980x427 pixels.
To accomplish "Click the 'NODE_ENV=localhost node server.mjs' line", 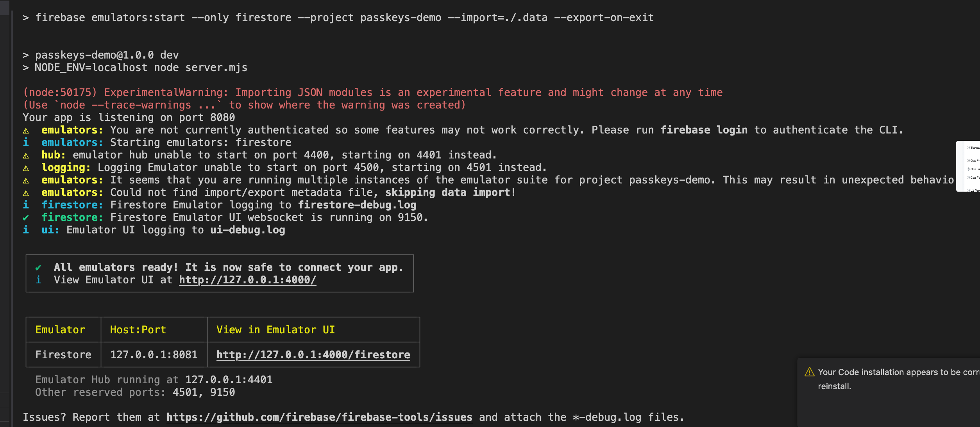I will tap(135, 68).
